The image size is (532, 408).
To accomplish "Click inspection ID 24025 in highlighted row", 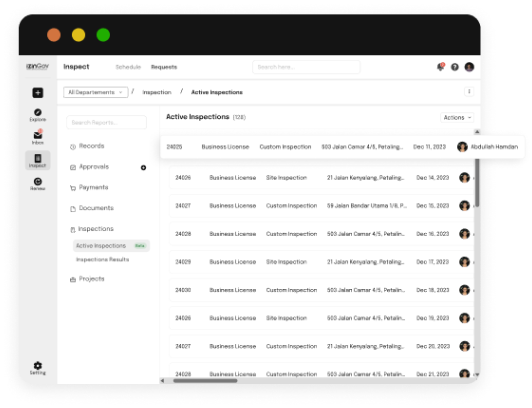I will [174, 147].
